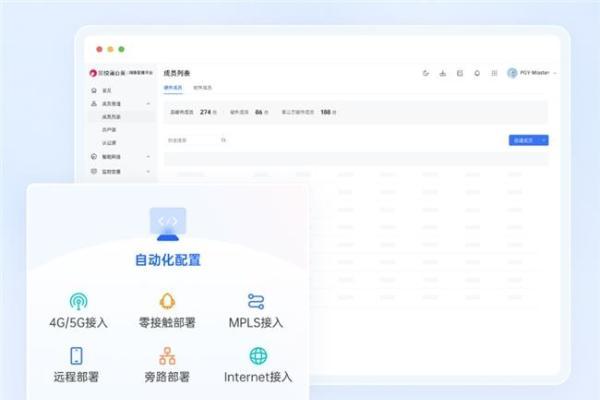Click the home icon in the sidebar
The width and height of the screenshot is (600, 400).
[94, 90]
